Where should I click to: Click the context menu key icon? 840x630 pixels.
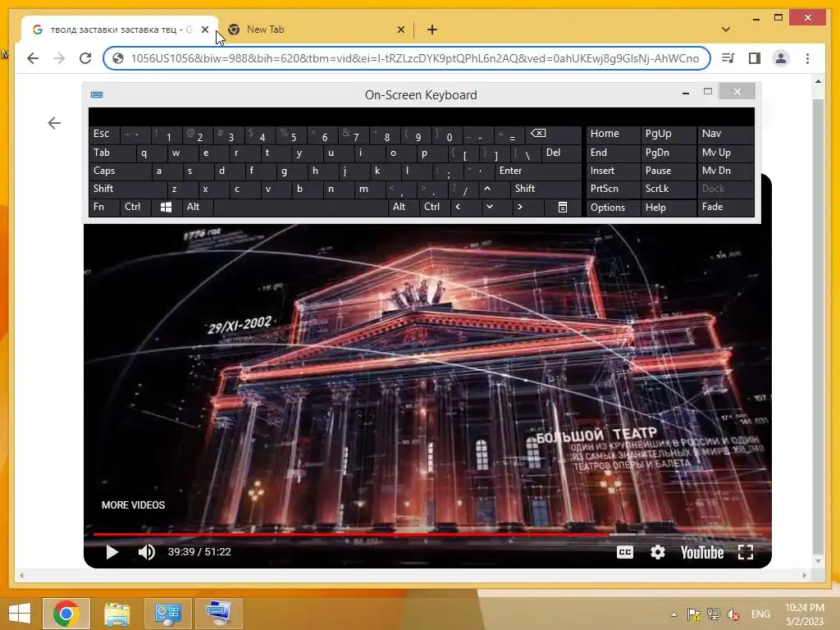pyautogui.click(x=562, y=208)
